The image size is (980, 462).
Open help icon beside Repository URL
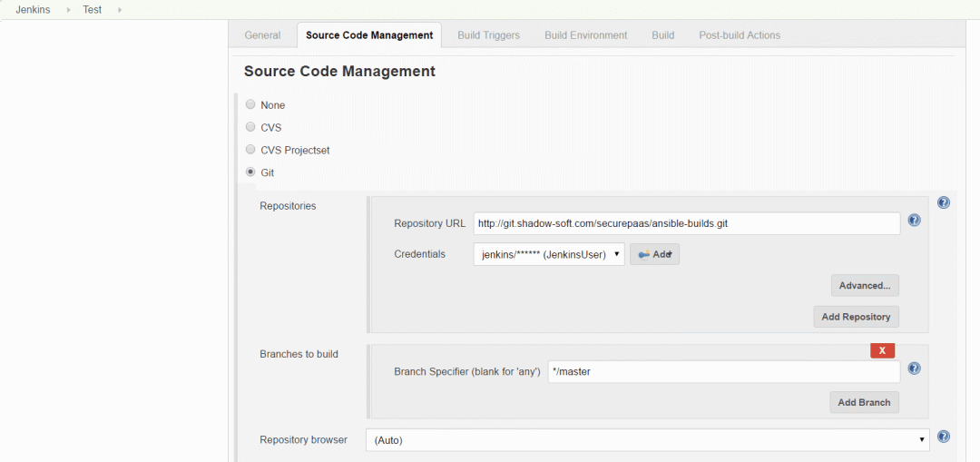914,220
